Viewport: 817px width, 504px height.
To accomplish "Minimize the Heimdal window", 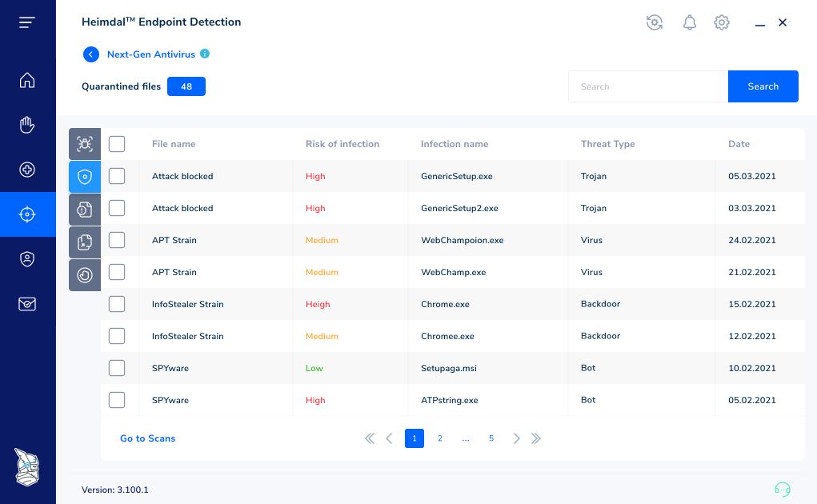I will [760, 24].
